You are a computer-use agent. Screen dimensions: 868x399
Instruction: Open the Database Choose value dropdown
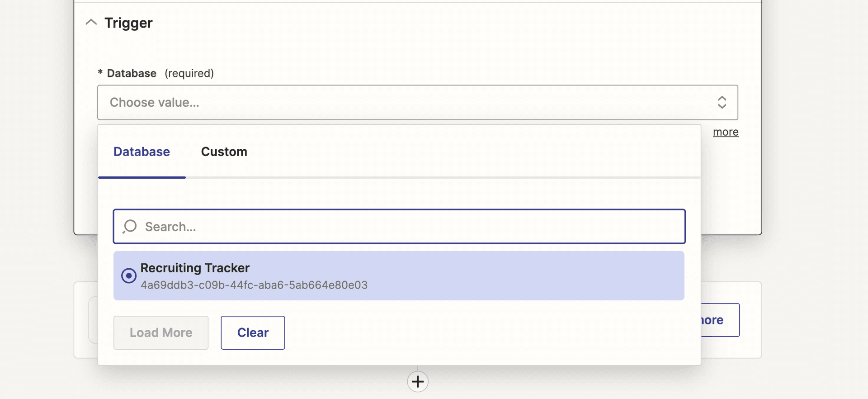[x=418, y=102]
